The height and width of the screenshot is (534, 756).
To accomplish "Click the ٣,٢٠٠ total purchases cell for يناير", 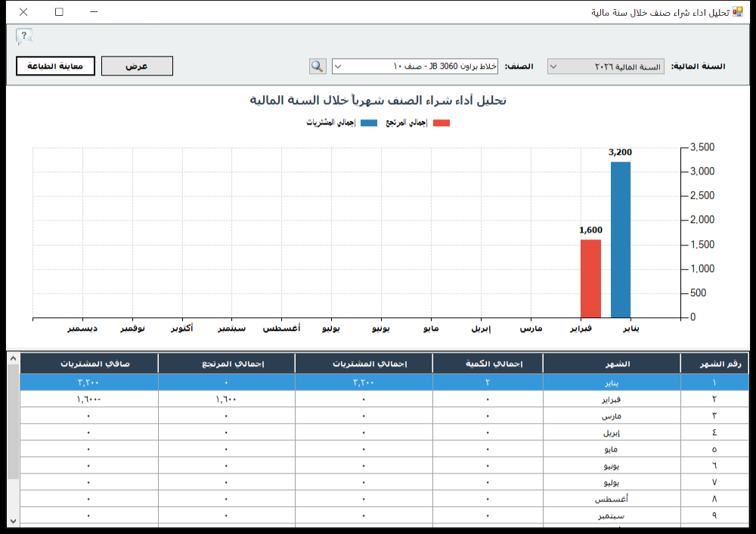I will tap(364, 382).
